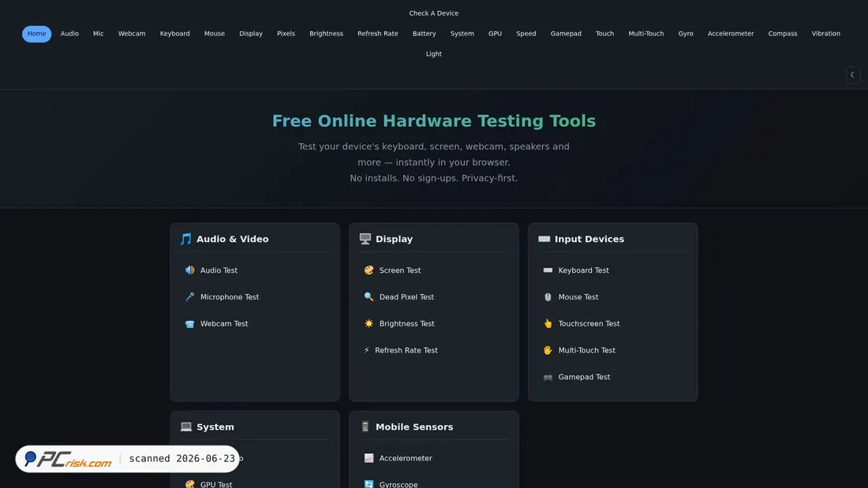The height and width of the screenshot is (488, 868).
Task: Click the camera icon beside Webcam Test
Action: tap(190, 324)
